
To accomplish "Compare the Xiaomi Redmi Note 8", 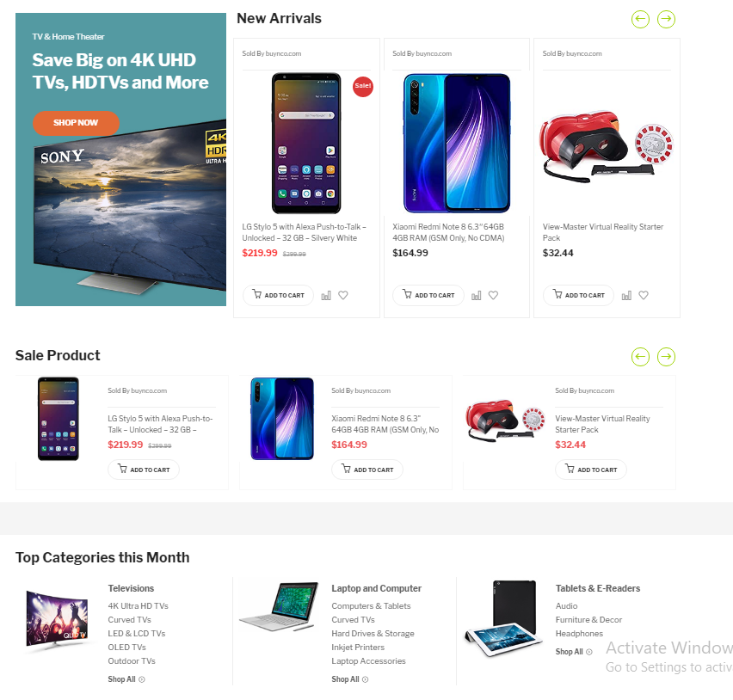I will pyautogui.click(x=476, y=295).
